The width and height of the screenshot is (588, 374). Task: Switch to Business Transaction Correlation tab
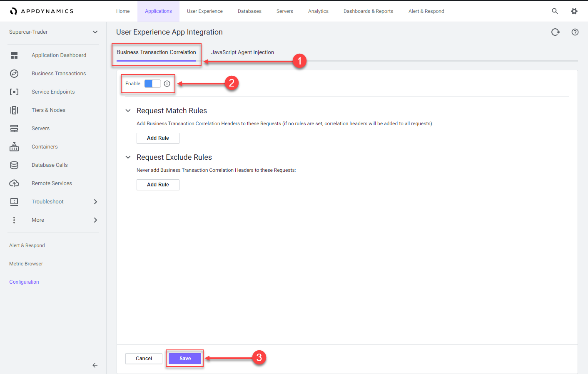click(x=156, y=52)
